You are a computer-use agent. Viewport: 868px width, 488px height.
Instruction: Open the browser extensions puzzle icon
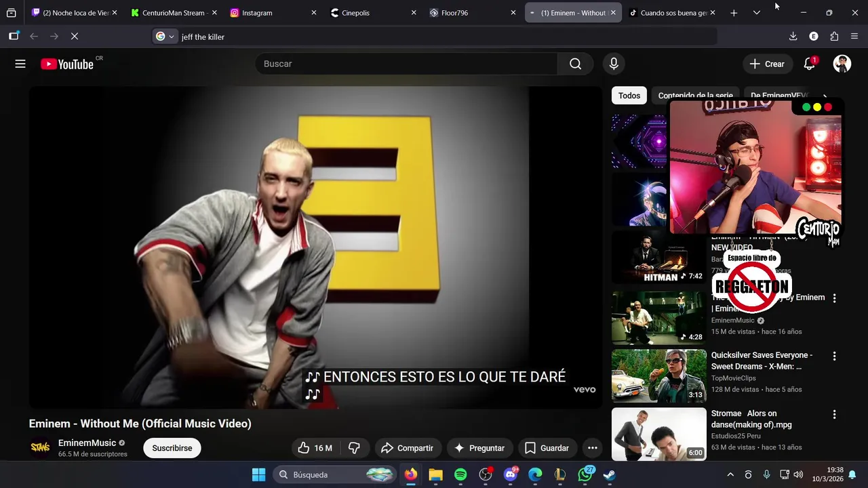834,37
